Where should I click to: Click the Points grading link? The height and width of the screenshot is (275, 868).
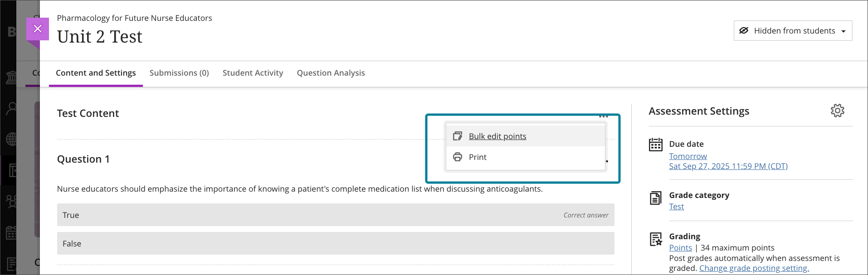(x=680, y=248)
